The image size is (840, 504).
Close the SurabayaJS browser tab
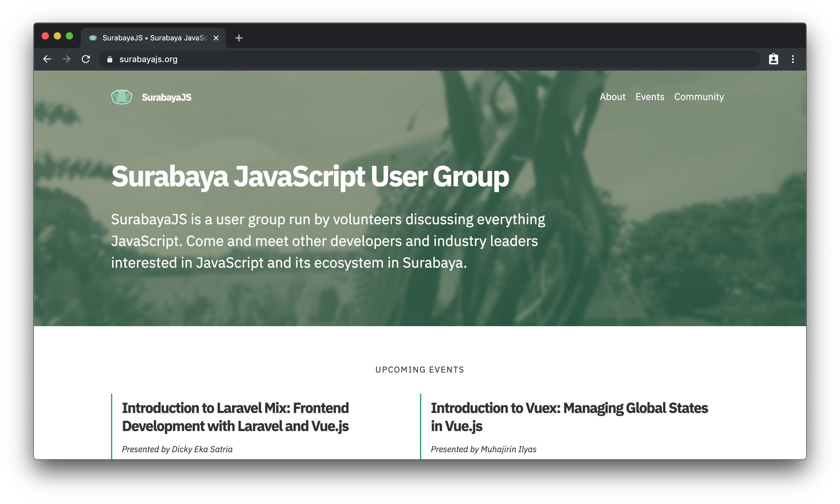216,38
